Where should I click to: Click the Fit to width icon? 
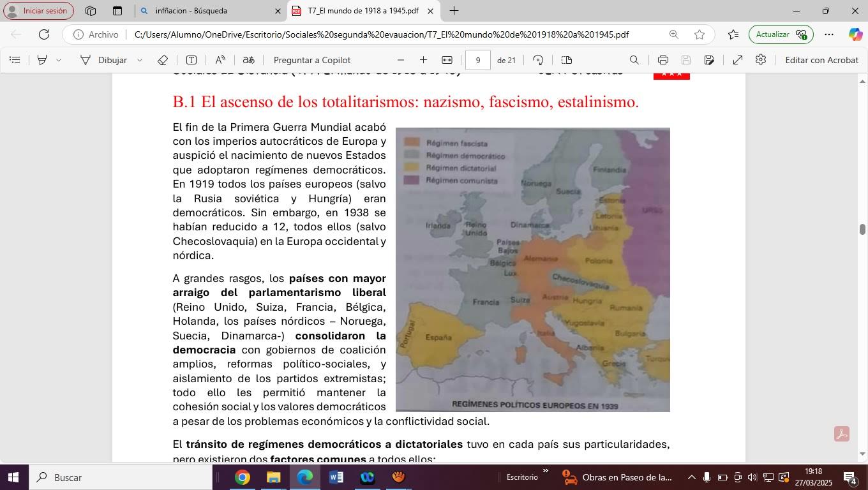pos(447,60)
